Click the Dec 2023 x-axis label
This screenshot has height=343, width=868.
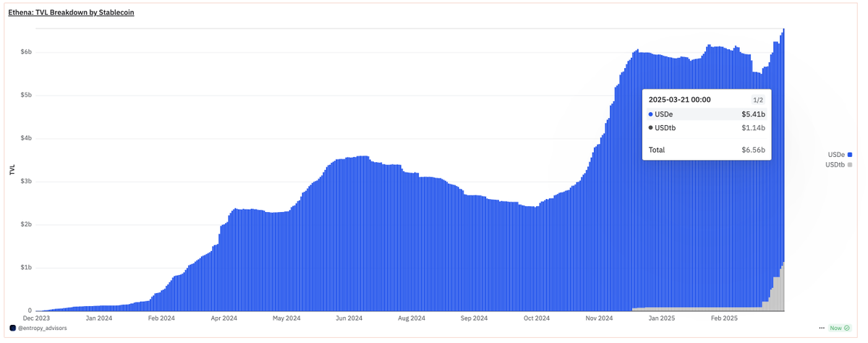tap(37, 318)
